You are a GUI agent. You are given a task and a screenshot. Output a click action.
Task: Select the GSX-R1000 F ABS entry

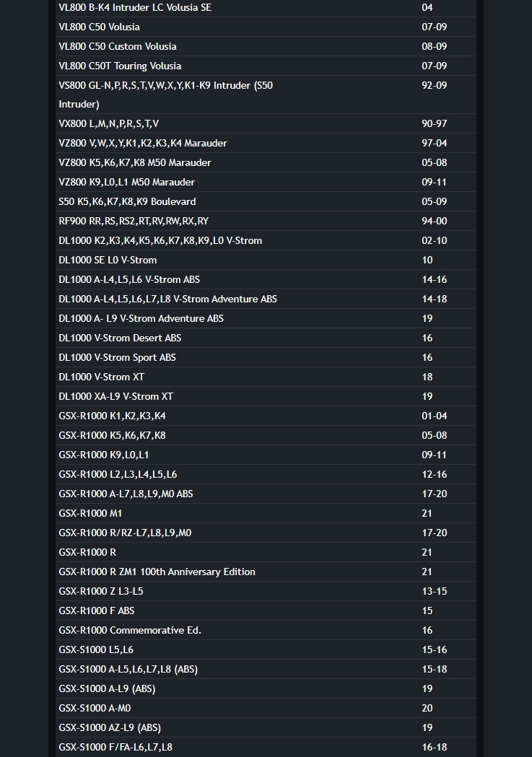[97, 611]
